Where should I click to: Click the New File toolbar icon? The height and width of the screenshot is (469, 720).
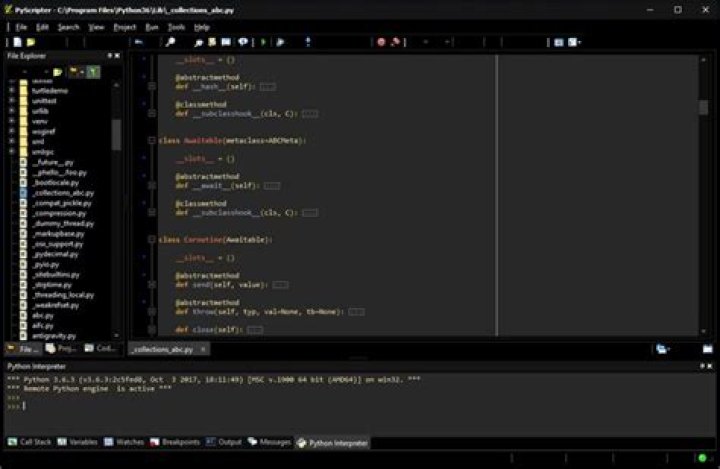click(x=17, y=42)
